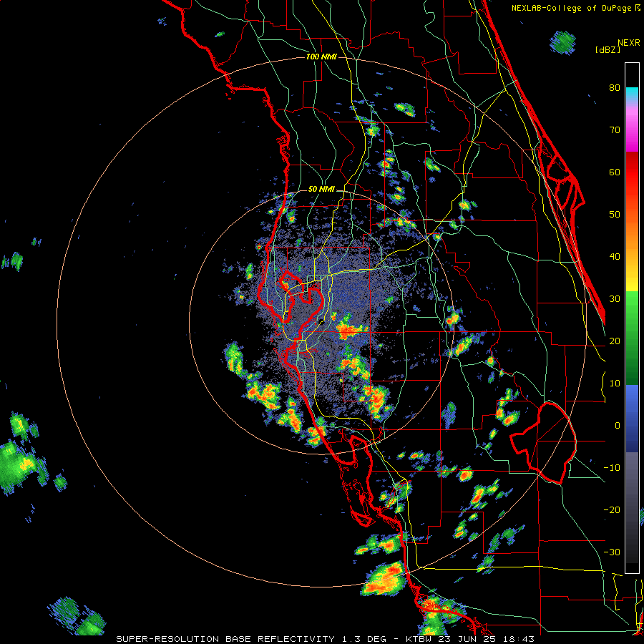The width and height of the screenshot is (644, 644).
Task: Select the 40 value on the dBZ scale
Action: 615,257
